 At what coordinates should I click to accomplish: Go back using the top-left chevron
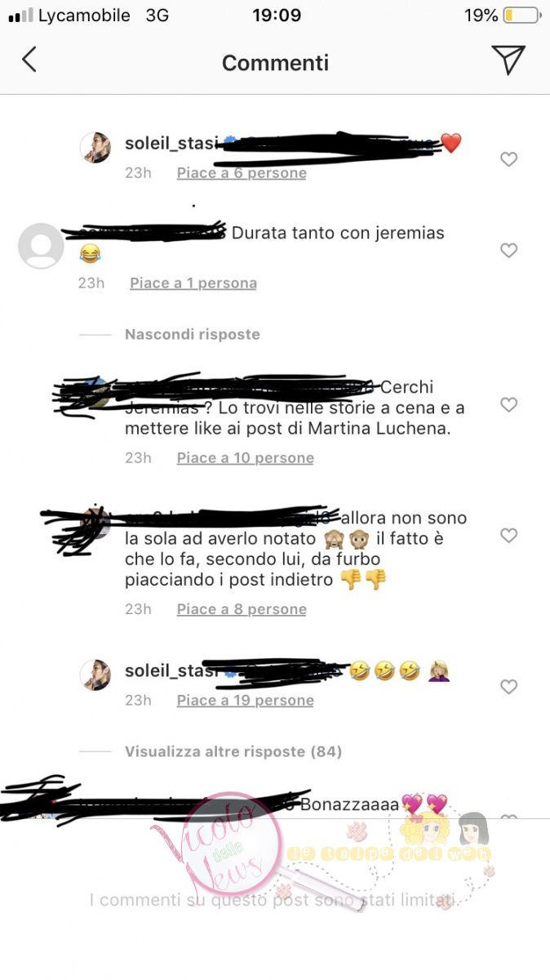tap(29, 60)
